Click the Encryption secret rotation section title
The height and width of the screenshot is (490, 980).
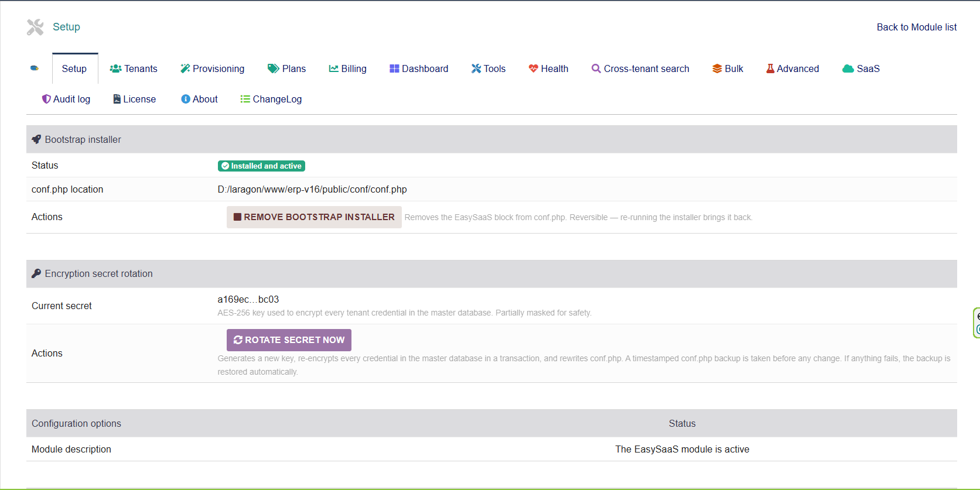99,273
